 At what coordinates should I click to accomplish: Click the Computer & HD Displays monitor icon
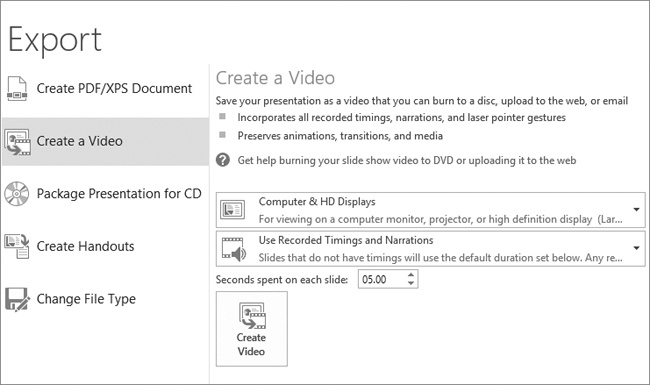point(232,210)
